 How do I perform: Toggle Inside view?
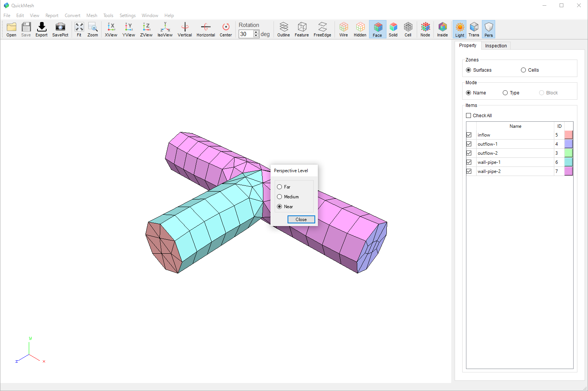pos(443,29)
